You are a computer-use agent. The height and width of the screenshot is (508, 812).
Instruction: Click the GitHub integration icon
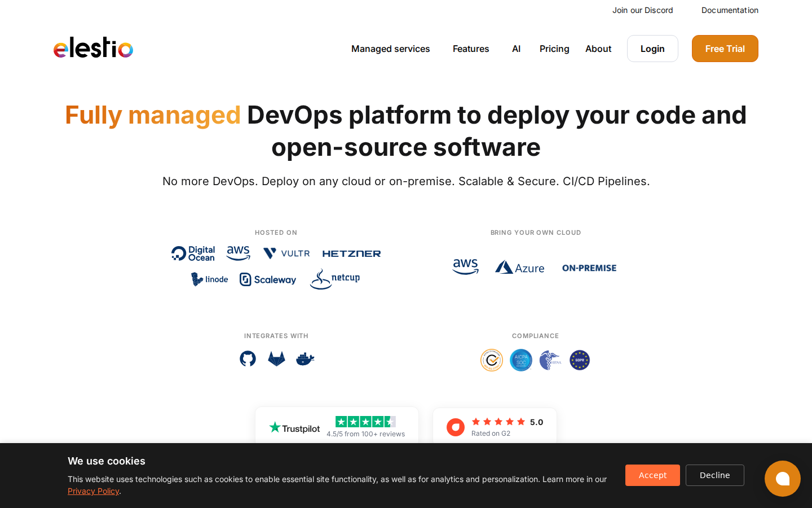point(248,358)
